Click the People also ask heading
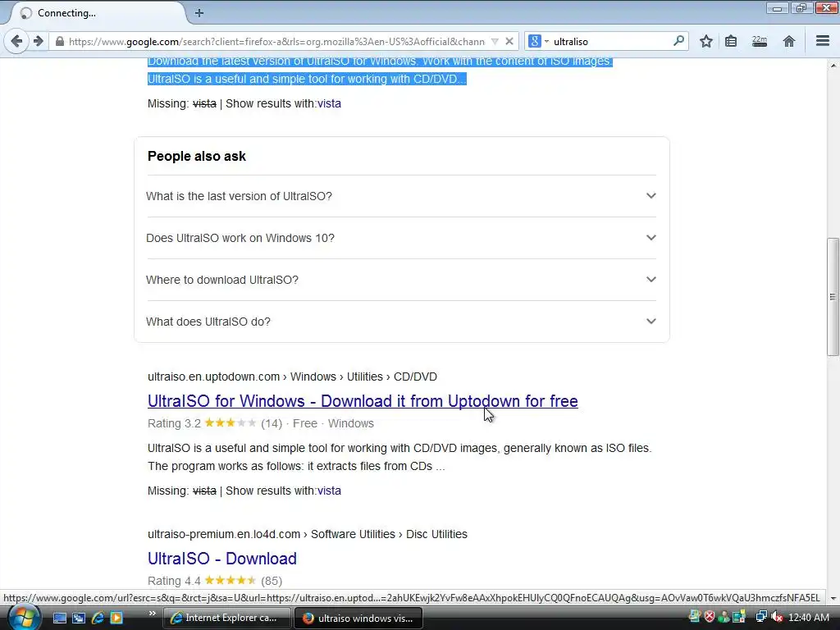This screenshot has height=630, width=840. tap(197, 157)
